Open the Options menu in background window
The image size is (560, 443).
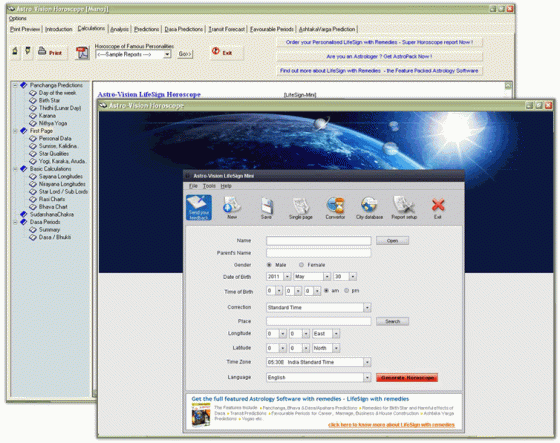18,18
